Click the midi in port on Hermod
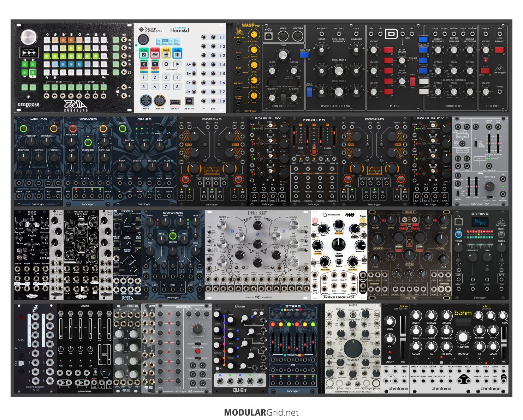The image size is (523, 420). click(146, 101)
